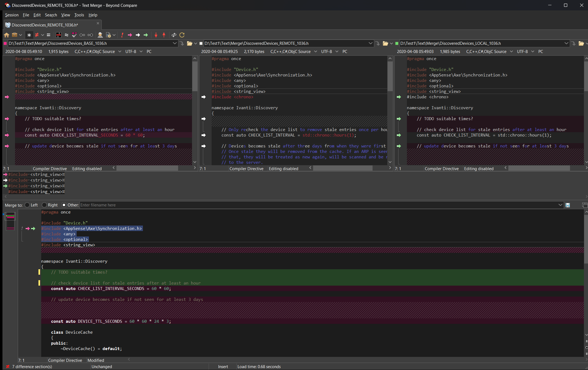Go to previous difference red up arrow
Screen dimensions: 588x370
coord(164,35)
